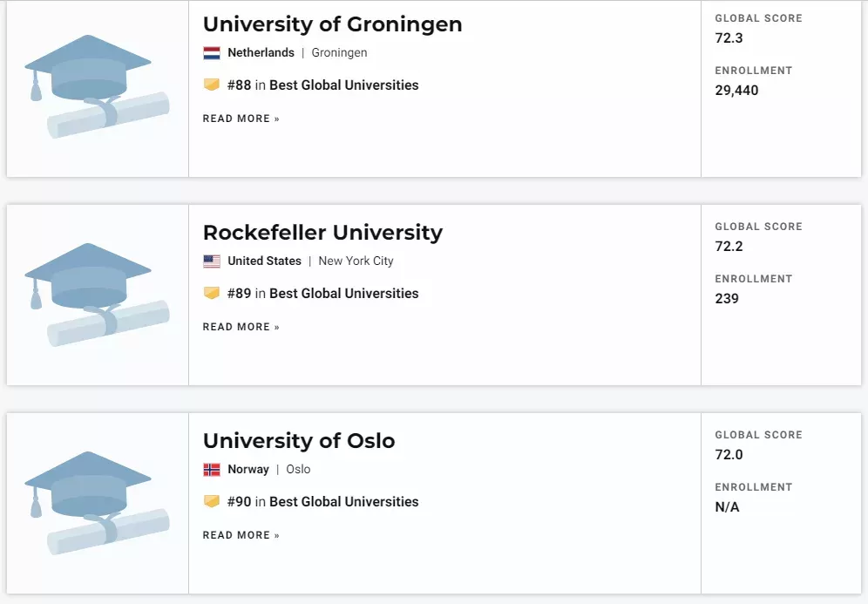The image size is (868, 604).
Task: Click the #90 in Best Global Universities link
Action: click(322, 501)
